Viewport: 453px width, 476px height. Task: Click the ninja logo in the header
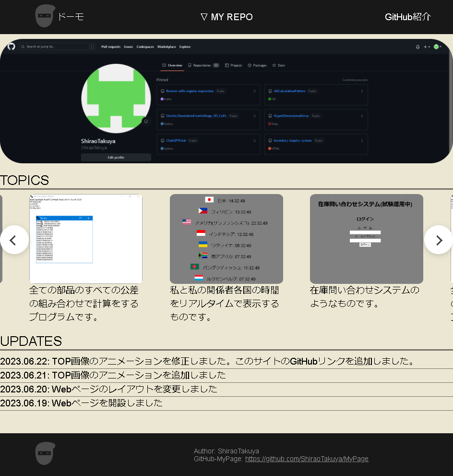[x=45, y=16]
